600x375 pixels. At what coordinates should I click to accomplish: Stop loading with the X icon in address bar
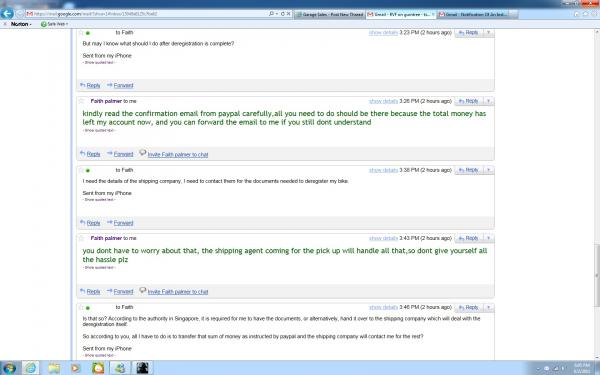(x=289, y=14)
